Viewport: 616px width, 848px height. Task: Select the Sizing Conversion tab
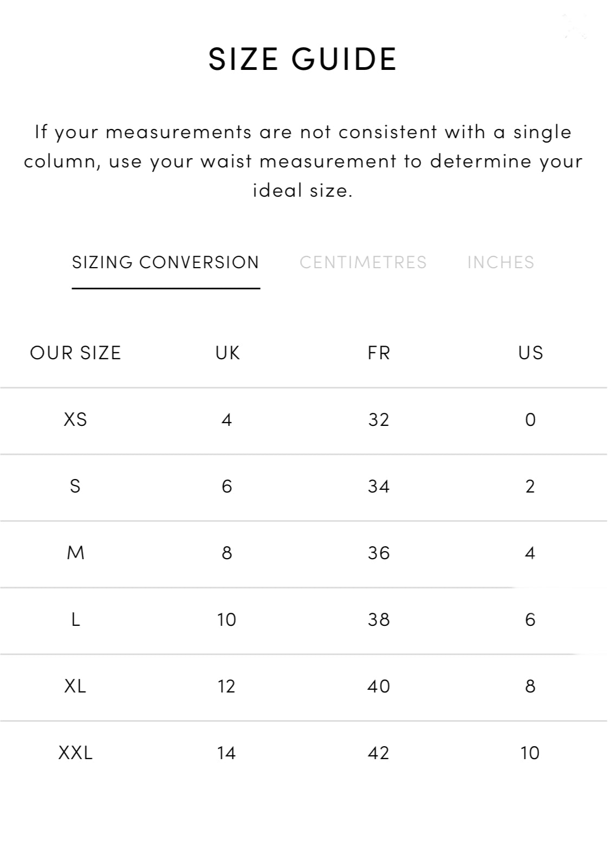tap(166, 262)
